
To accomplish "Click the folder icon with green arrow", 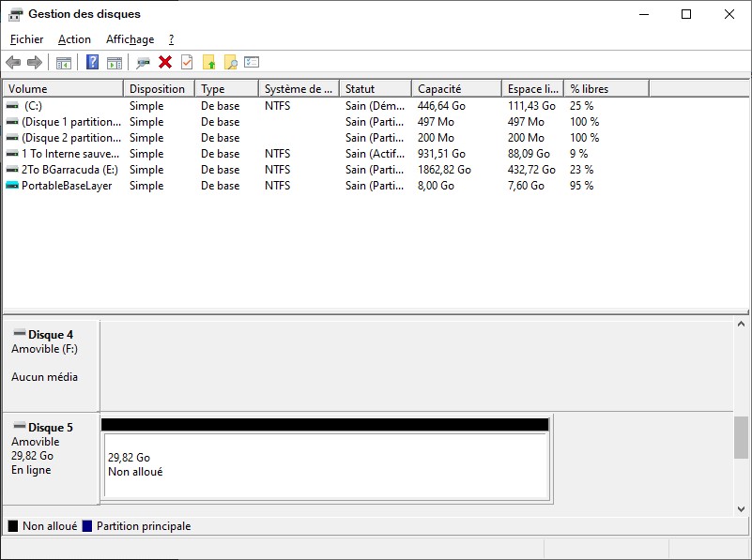I will [208, 63].
